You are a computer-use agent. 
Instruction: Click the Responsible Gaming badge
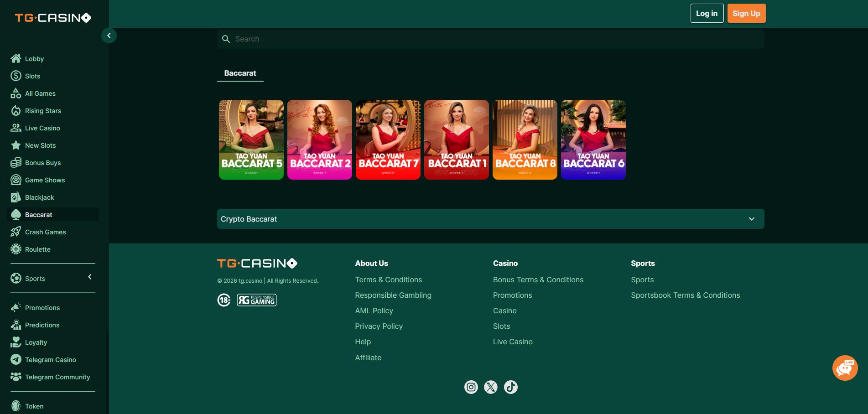[x=257, y=300]
